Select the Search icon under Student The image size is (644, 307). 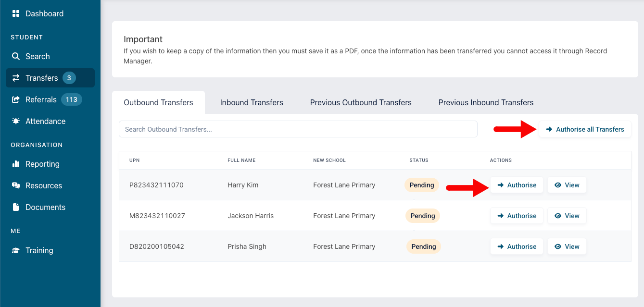15,56
